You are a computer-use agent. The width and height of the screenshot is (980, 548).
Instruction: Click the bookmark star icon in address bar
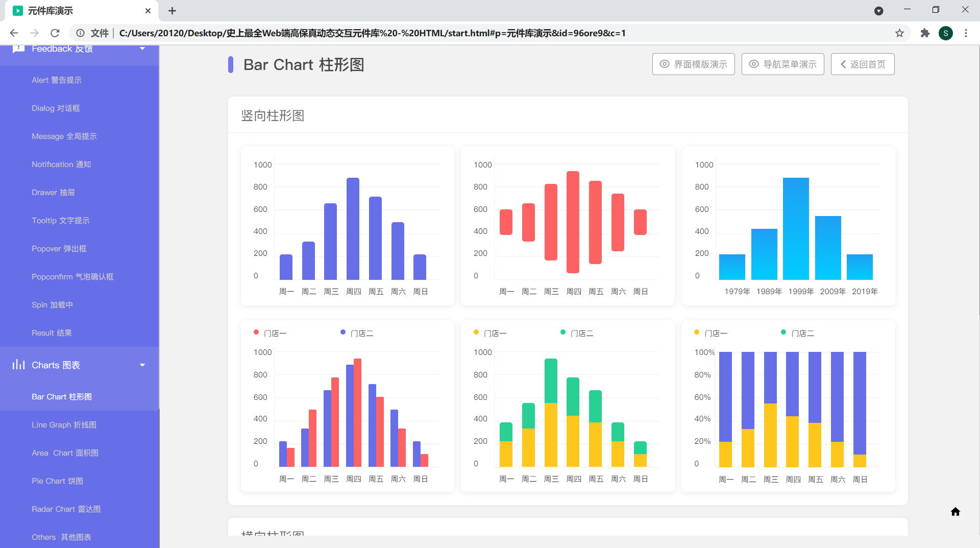click(899, 33)
